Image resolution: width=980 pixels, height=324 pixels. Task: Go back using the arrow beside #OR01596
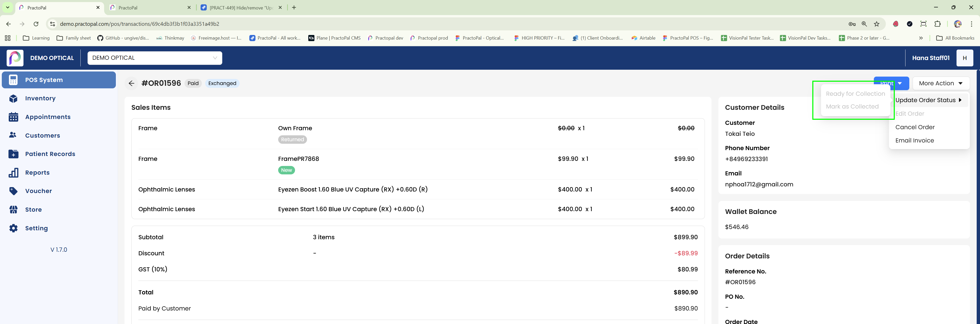pos(131,83)
